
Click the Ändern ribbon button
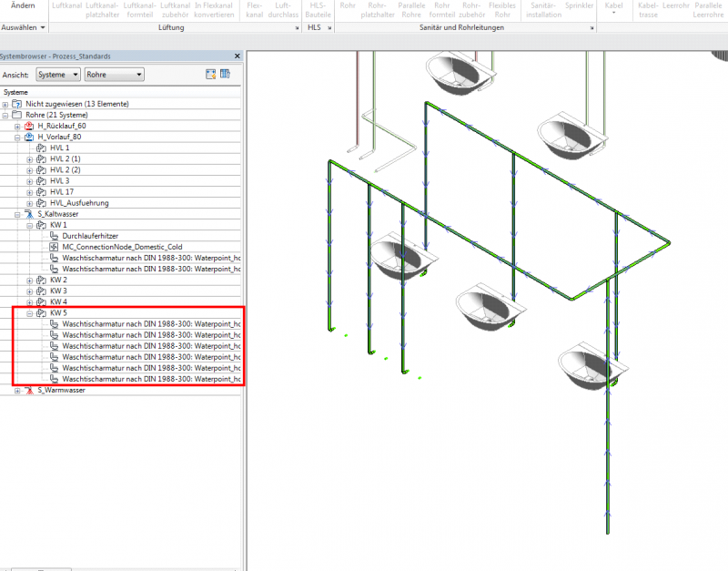pyautogui.click(x=22, y=7)
